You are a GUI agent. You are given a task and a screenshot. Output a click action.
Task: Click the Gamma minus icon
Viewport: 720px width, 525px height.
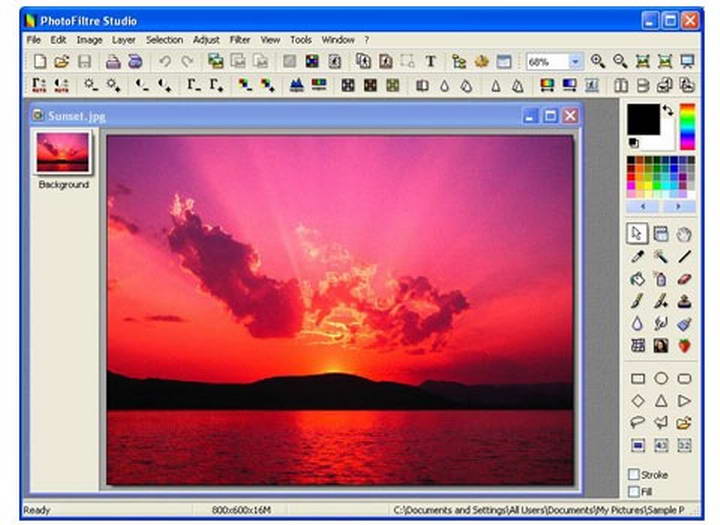coord(193,85)
